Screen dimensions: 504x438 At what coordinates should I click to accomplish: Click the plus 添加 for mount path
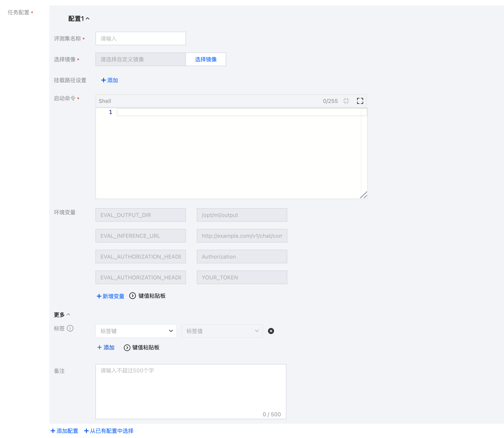click(x=109, y=80)
